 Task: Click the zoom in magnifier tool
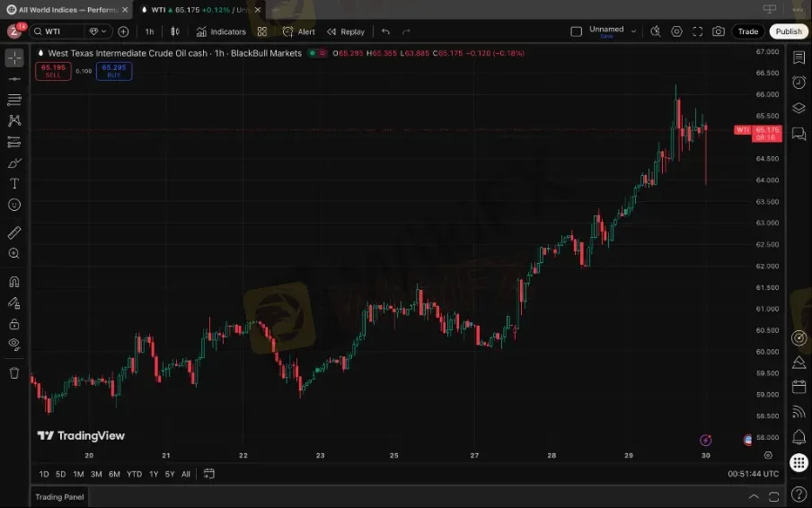(x=14, y=254)
